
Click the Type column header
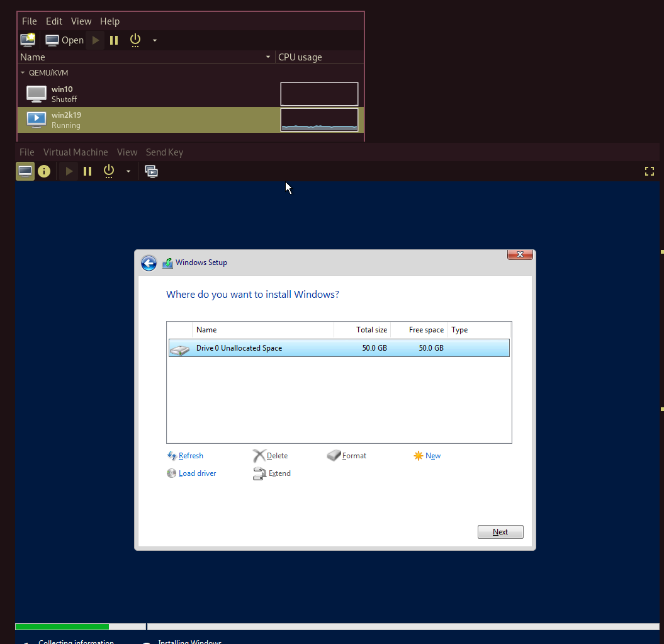(480, 330)
